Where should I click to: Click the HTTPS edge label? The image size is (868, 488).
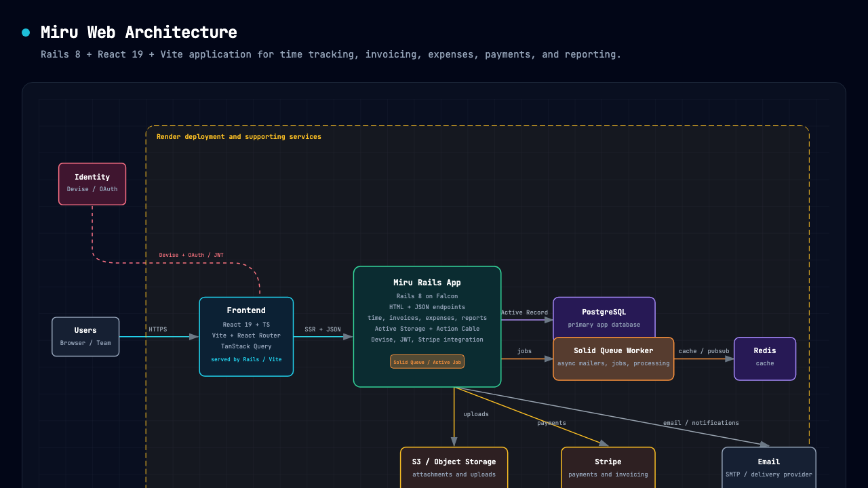point(159,329)
